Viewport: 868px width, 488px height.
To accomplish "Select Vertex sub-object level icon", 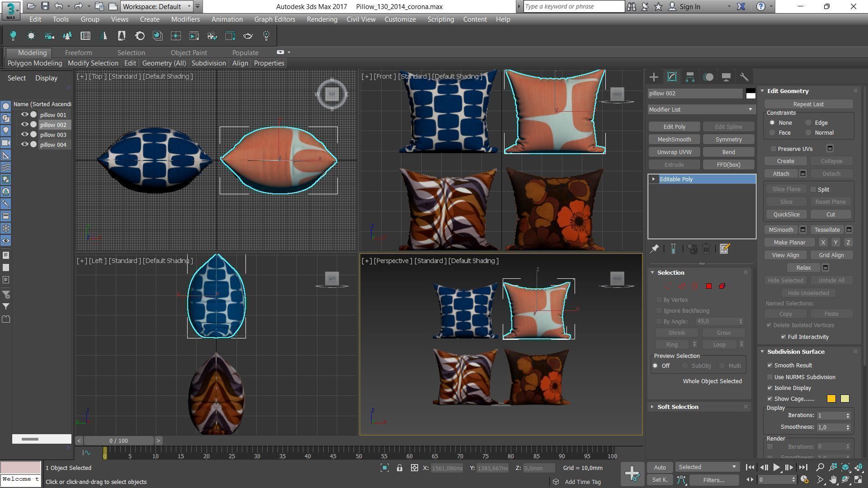I will pos(668,286).
